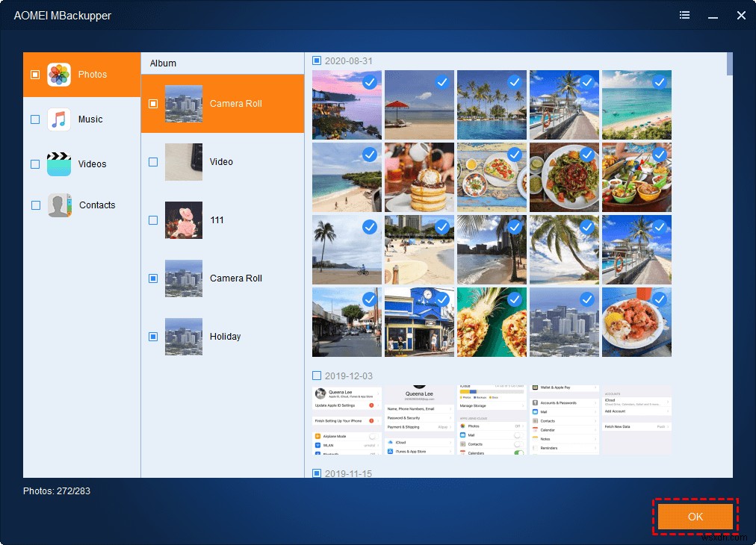This screenshot has height=545, width=756.
Task: Select the Holiday album icon
Action: point(184,337)
